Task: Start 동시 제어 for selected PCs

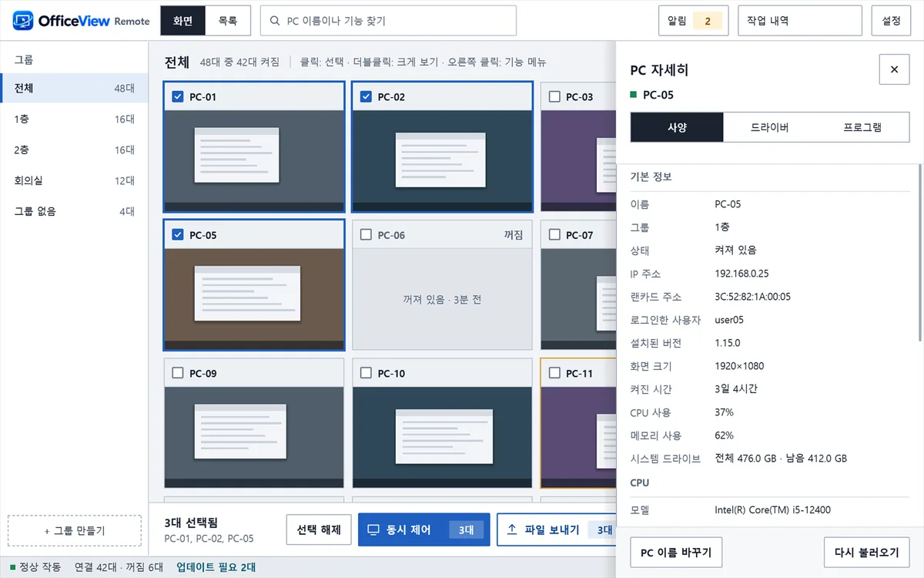Action: 423,529
